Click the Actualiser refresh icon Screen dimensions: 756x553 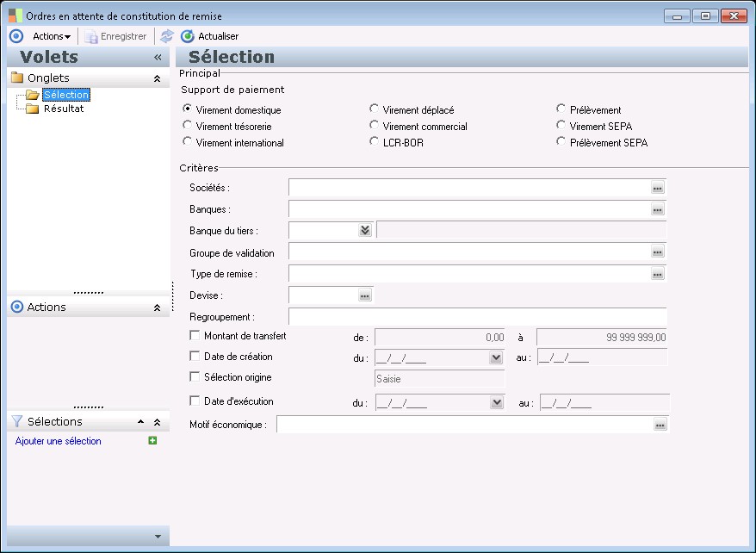(x=188, y=36)
